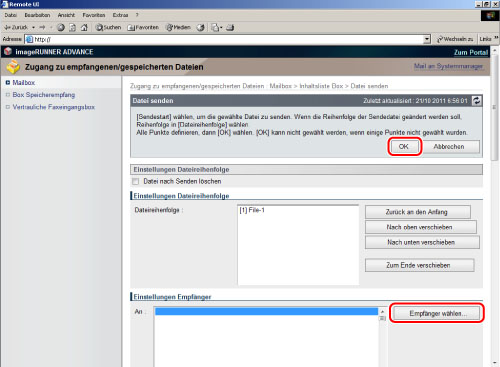
Task: Click the Medien toolbar icon
Action: click(178, 27)
